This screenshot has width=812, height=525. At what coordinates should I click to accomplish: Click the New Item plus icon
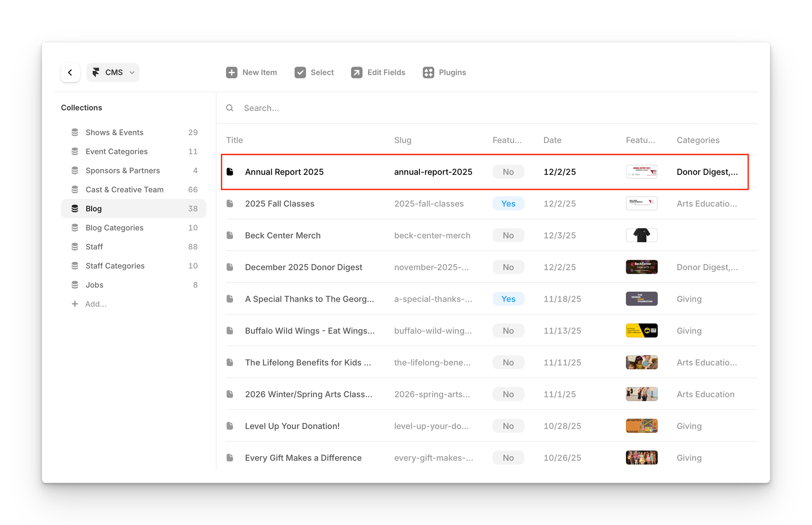232,72
